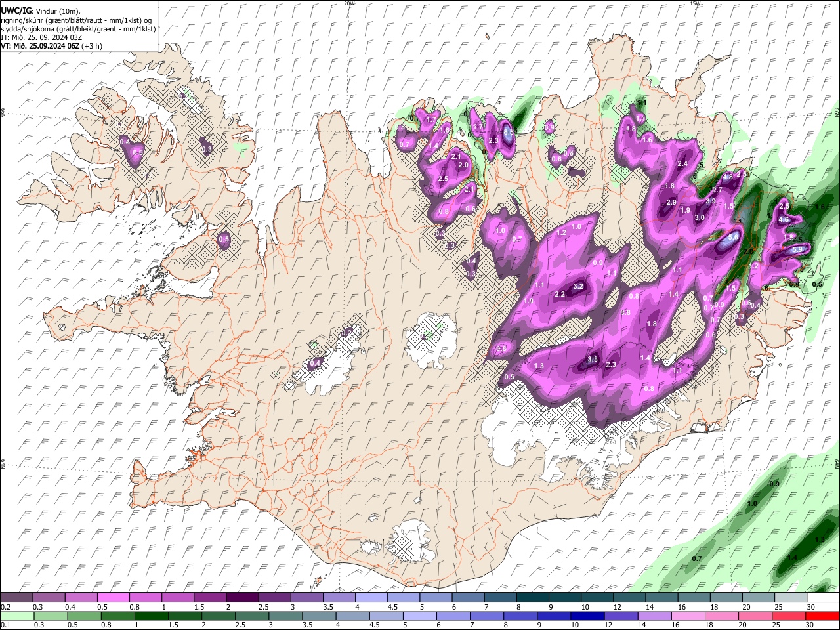Click the rain legend swatch starting at 25
This screenshot has height=630, width=840.
(x=788, y=616)
